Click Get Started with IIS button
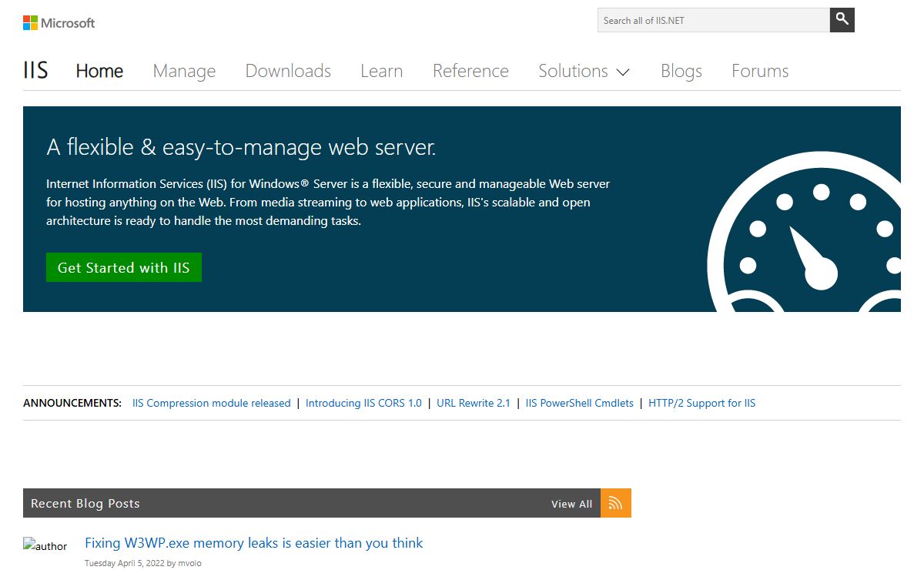The width and height of the screenshot is (924, 570). click(124, 267)
